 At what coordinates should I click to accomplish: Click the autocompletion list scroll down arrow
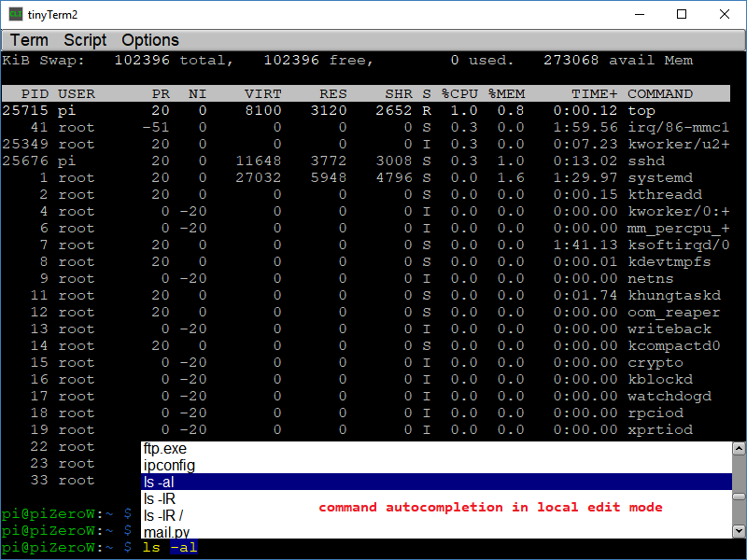coord(739,531)
